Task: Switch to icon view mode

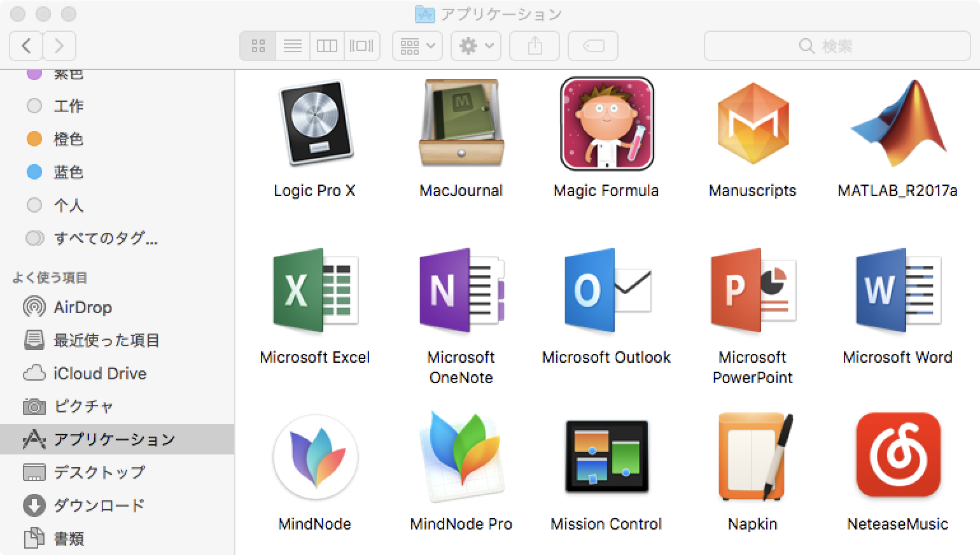Action: pos(258,46)
